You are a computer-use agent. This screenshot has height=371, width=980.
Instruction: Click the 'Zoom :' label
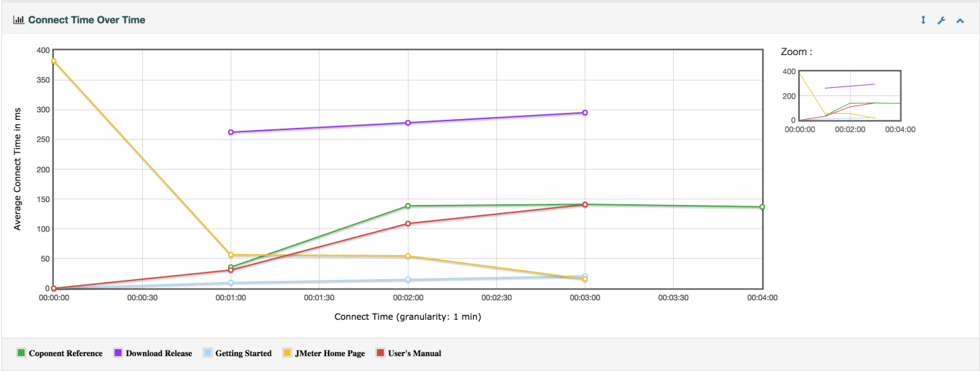pos(796,52)
